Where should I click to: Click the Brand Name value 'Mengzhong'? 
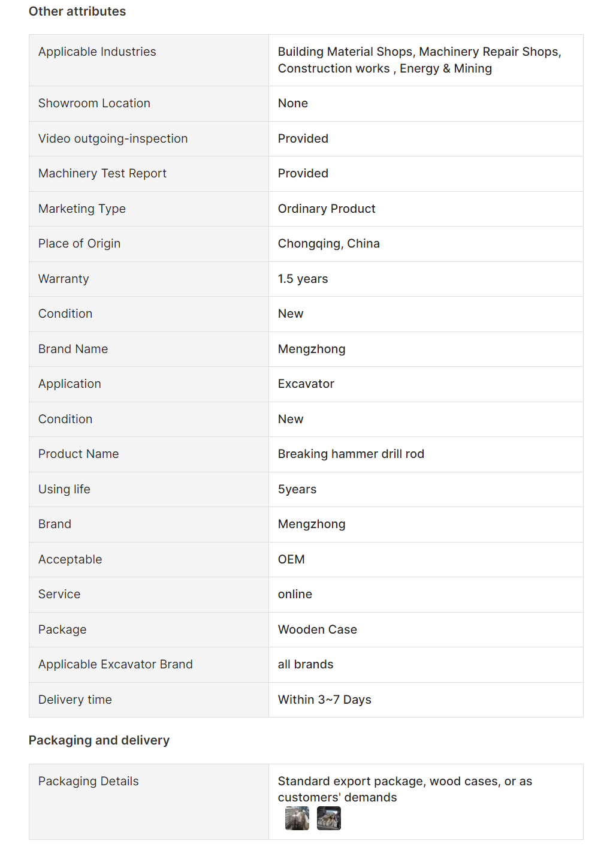pos(311,349)
